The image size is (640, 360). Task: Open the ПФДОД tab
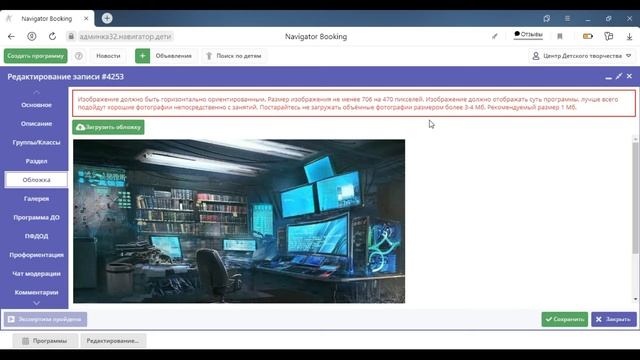click(x=36, y=236)
